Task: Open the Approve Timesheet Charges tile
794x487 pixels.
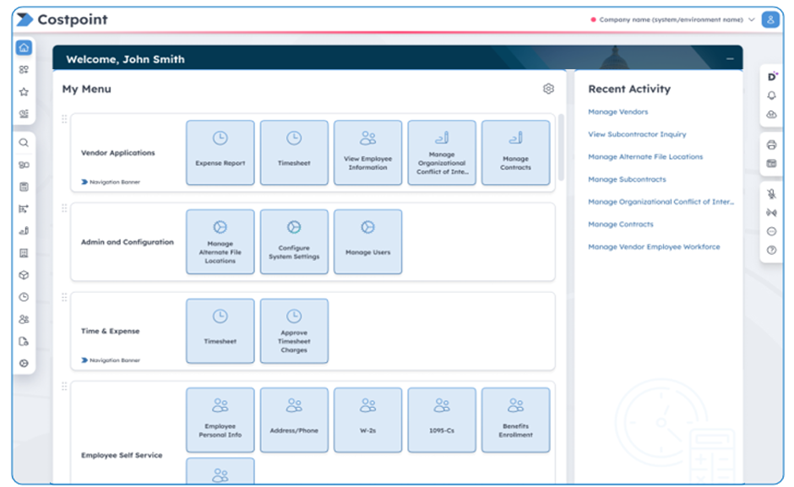Action: click(294, 330)
